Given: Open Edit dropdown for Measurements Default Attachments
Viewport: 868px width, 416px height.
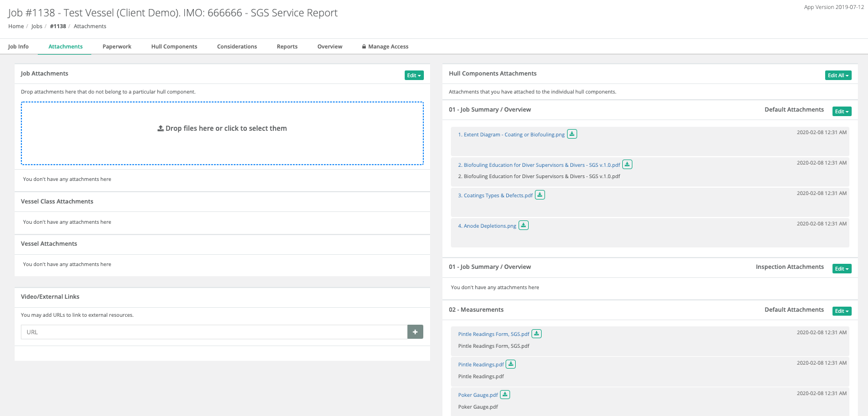Looking at the screenshot, I should tap(842, 311).
